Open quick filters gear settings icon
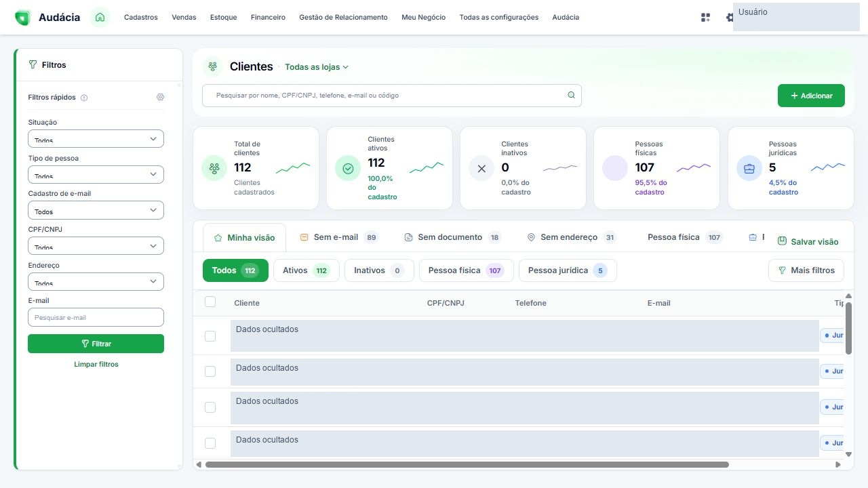Image resolution: width=868 pixels, height=488 pixels. tap(160, 97)
